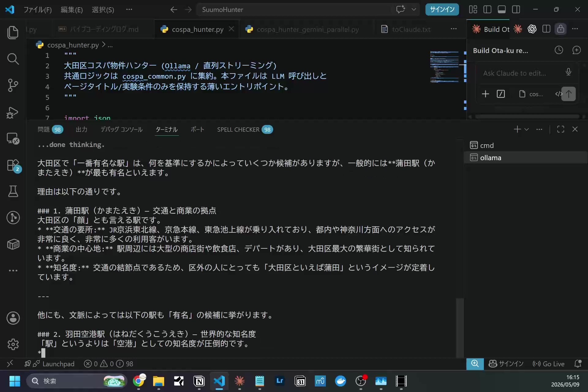Open the Manage gear menu
This screenshot has width=588, height=392.
tap(13, 344)
